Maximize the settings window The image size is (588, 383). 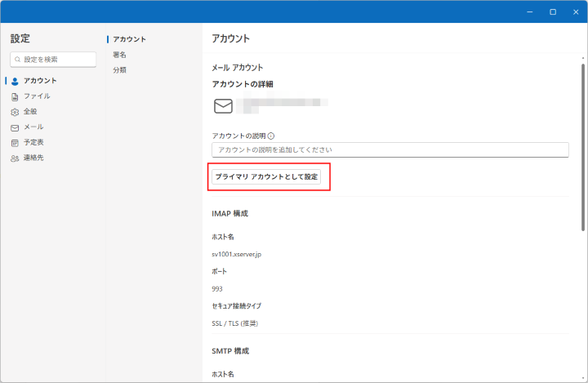tap(553, 12)
